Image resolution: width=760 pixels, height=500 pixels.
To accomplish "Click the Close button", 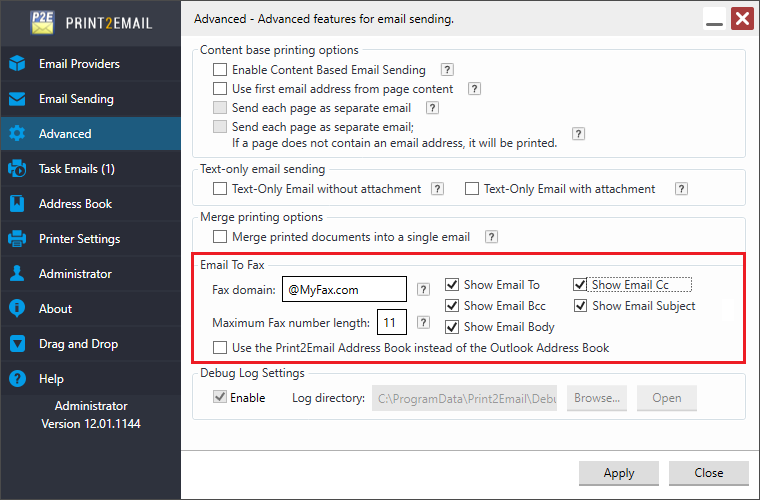I will (x=709, y=473).
